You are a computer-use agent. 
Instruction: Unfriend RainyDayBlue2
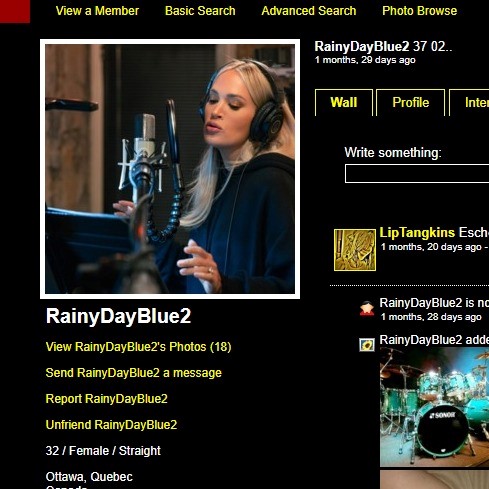[111, 425]
